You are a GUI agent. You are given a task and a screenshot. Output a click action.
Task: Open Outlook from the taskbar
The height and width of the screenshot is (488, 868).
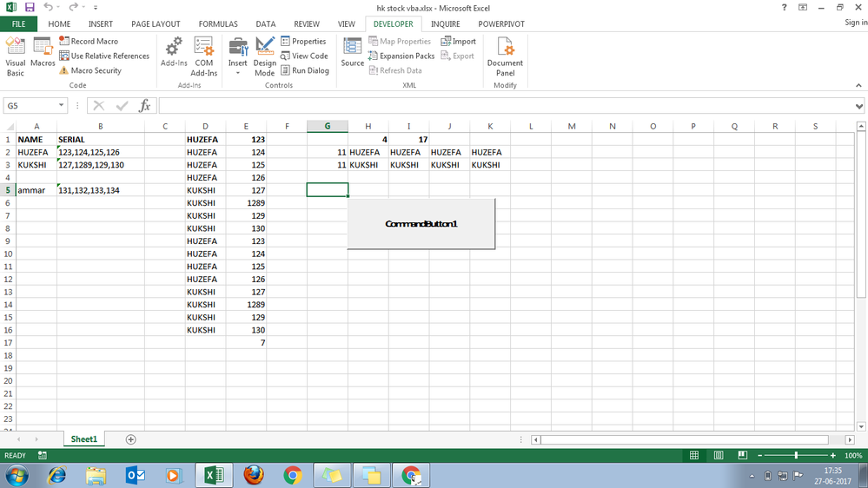coord(135,475)
